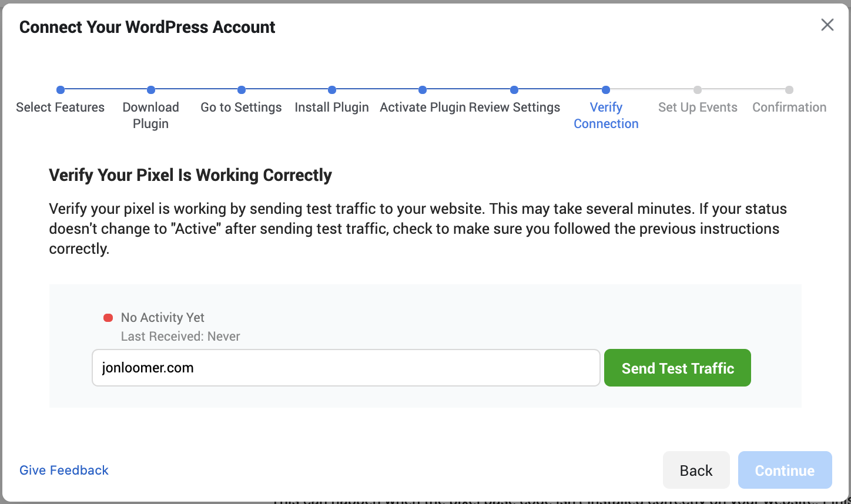Click the Verify Connection step dot
The width and height of the screenshot is (851, 504).
point(606,90)
